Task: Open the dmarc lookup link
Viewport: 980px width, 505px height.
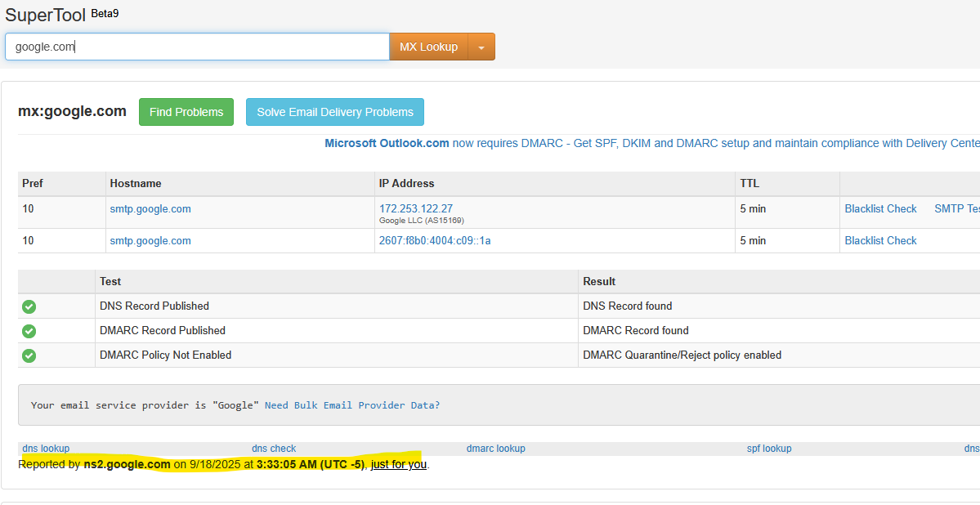Action: point(495,448)
